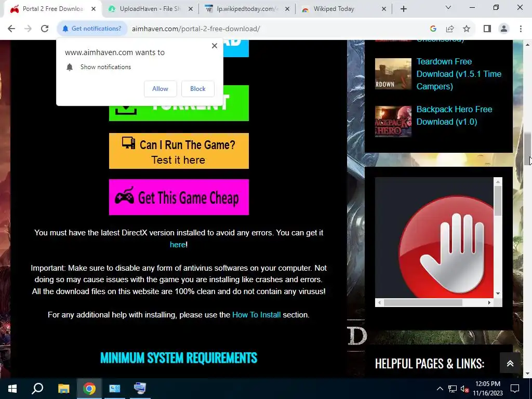Close the UploadHaven tab
This screenshot has height=399, width=532.
191,9
